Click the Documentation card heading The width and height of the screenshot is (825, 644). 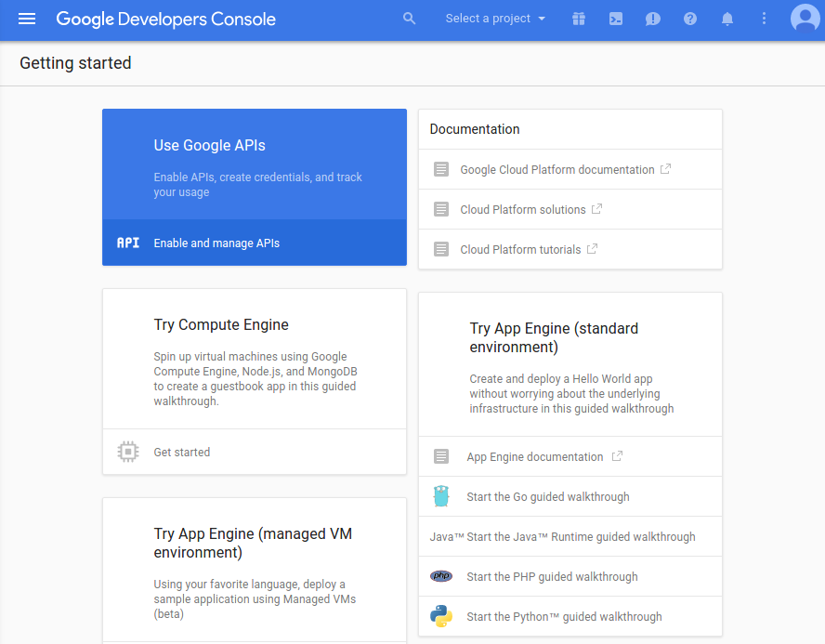tap(475, 129)
